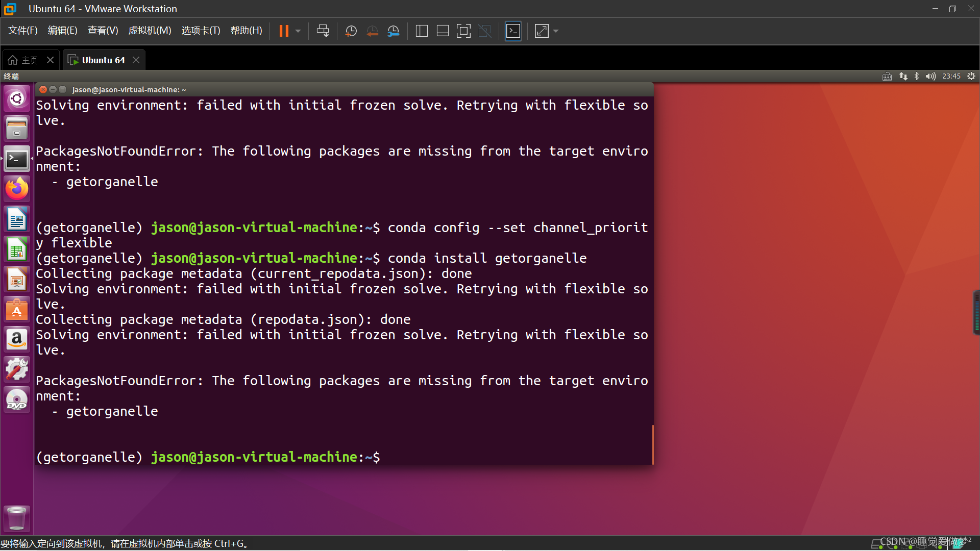Image resolution: width=980 pixels, height=551 pixels.
Task: Send Ctrl+Alt+Del to the virtual machine
Action: coord(323,31)
